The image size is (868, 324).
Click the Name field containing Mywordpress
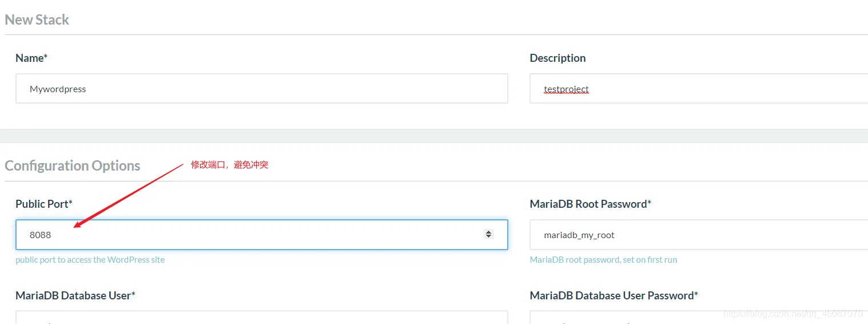[261, 89]
